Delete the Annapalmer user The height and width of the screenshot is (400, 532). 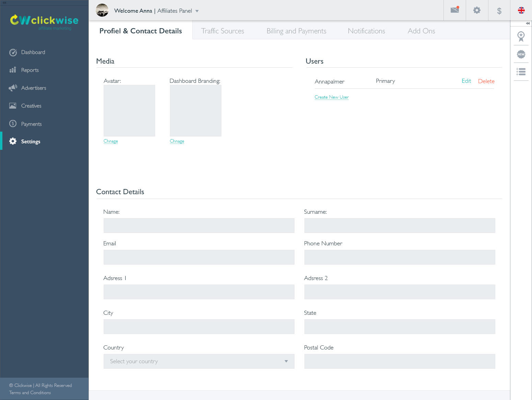(486, 81)
